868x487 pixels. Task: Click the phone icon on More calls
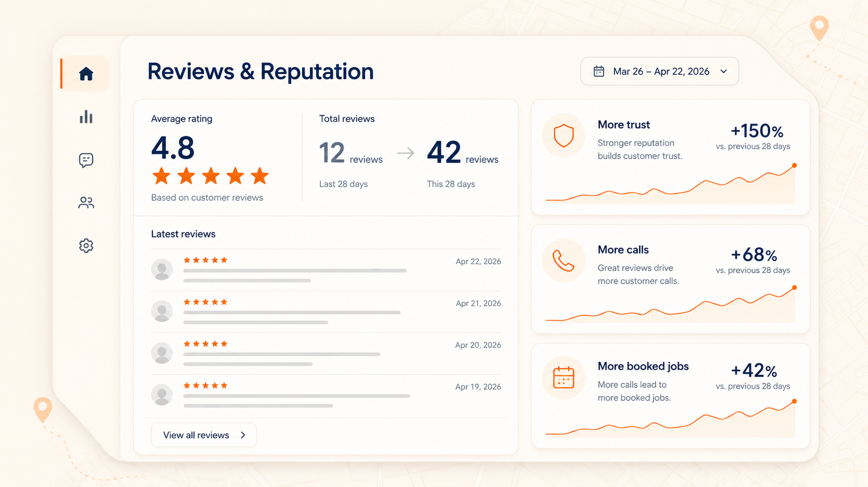coord(564,260)
